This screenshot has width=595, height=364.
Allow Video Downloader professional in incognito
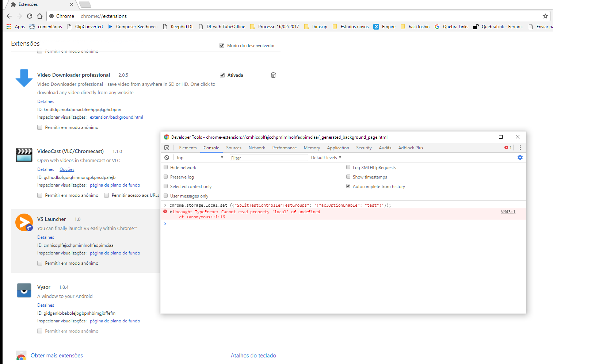[39, 127]
